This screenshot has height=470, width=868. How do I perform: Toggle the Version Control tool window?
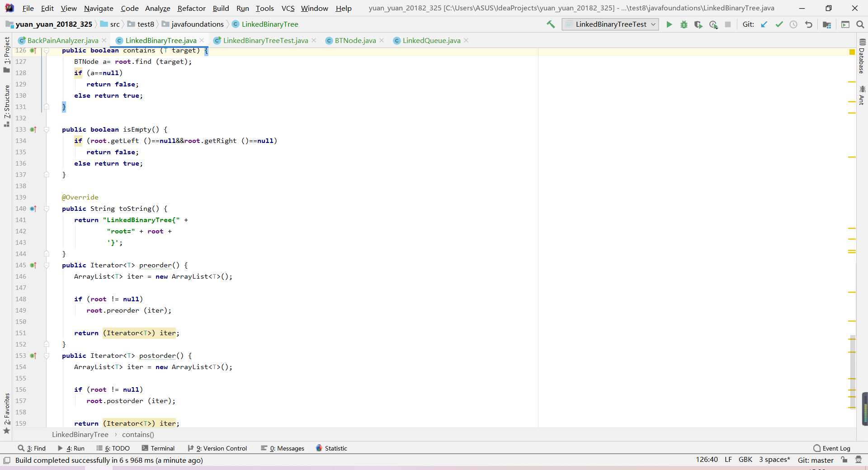coord(217,448)
